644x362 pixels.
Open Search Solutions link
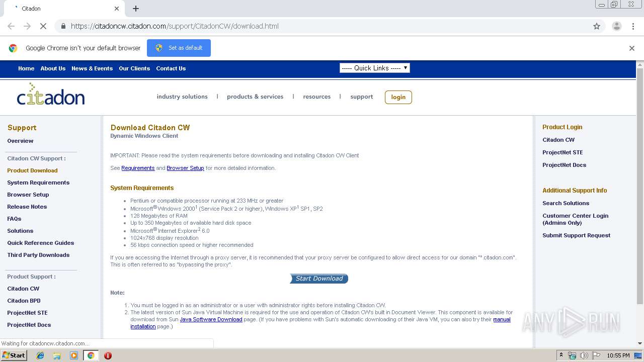click(x=566, y=203)
